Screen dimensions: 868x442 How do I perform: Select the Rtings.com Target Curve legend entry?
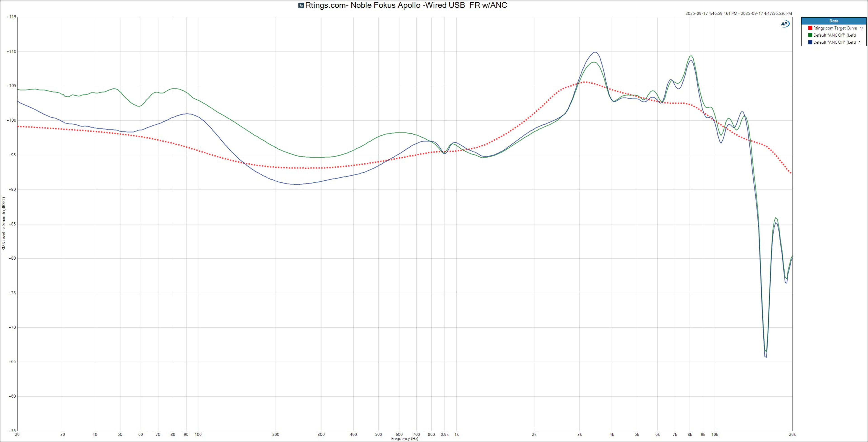[x=835, y=28]
